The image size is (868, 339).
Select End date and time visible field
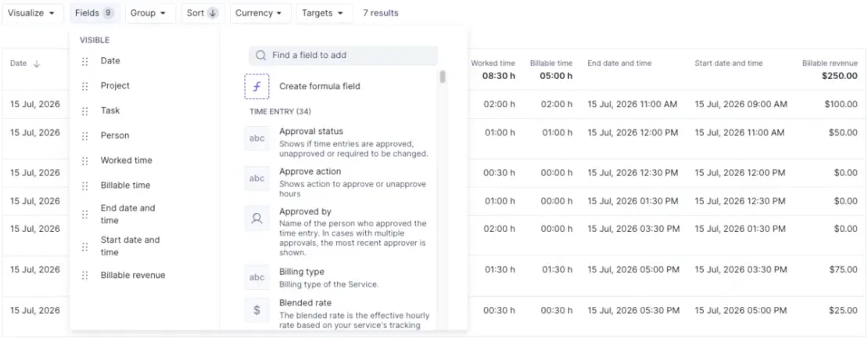[128, 215]
